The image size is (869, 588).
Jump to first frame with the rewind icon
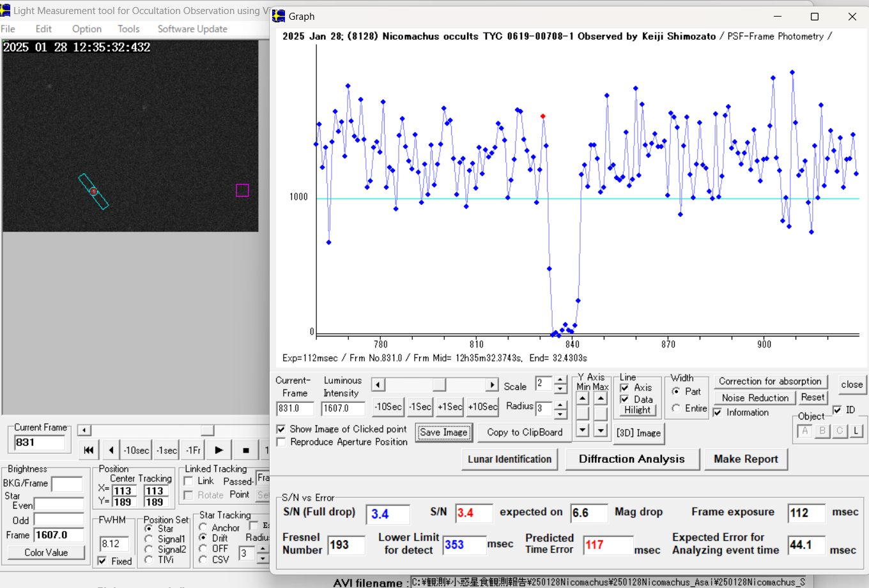(89, 450)
